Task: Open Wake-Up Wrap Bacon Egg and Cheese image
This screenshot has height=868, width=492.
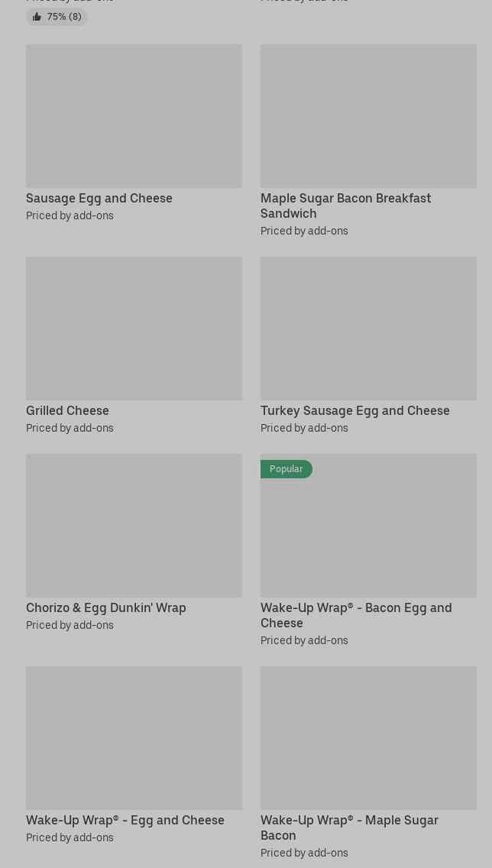Action: click(x=368, y=526)
